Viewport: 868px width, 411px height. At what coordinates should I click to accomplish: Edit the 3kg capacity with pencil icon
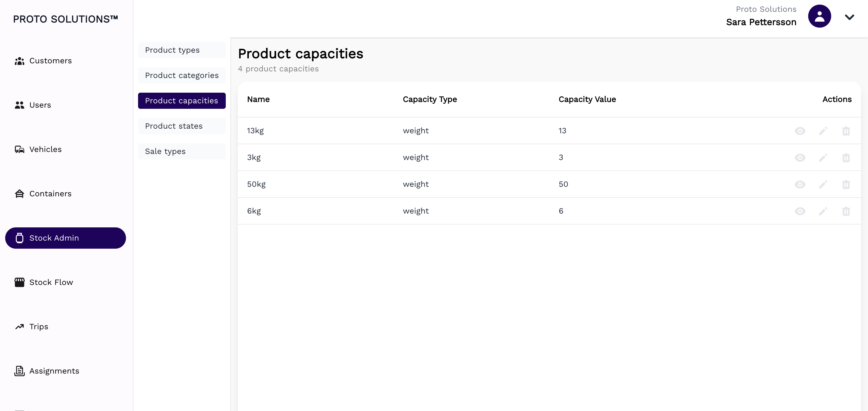(x=823, y=157)
